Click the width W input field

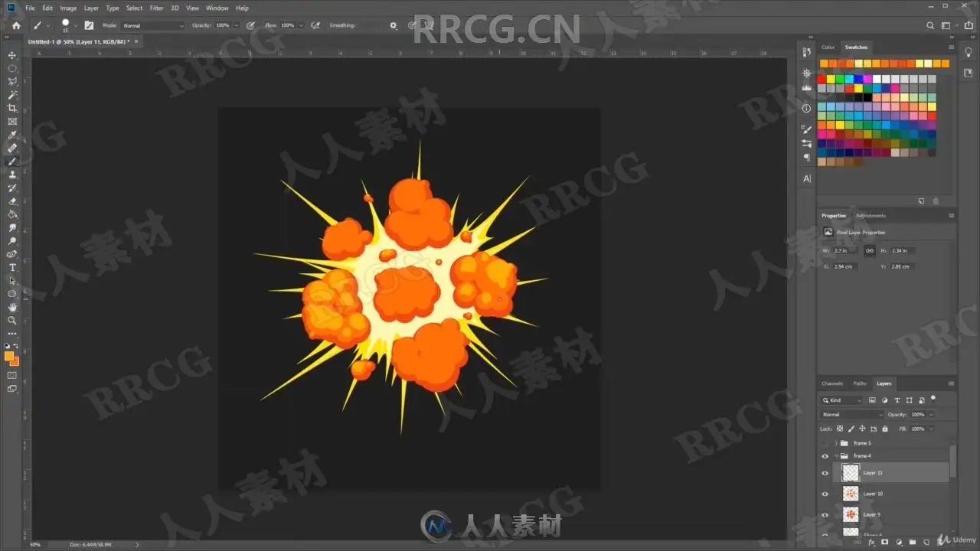847,250
